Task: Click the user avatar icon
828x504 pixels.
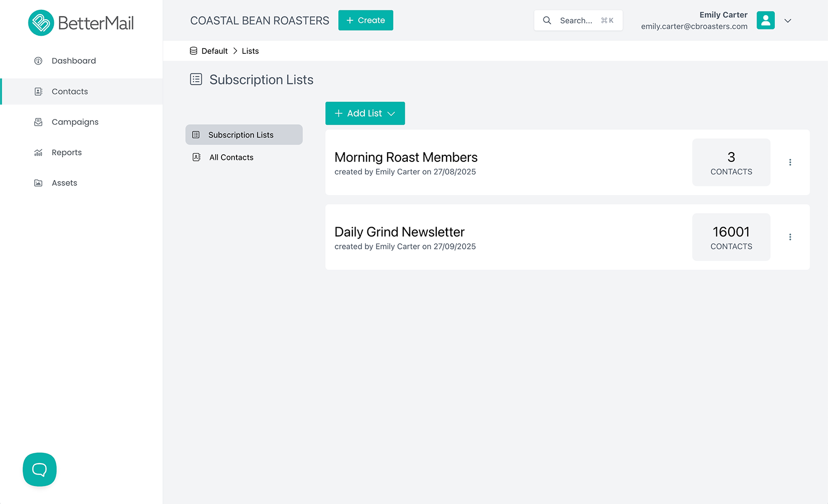Action: pos(765,21)
